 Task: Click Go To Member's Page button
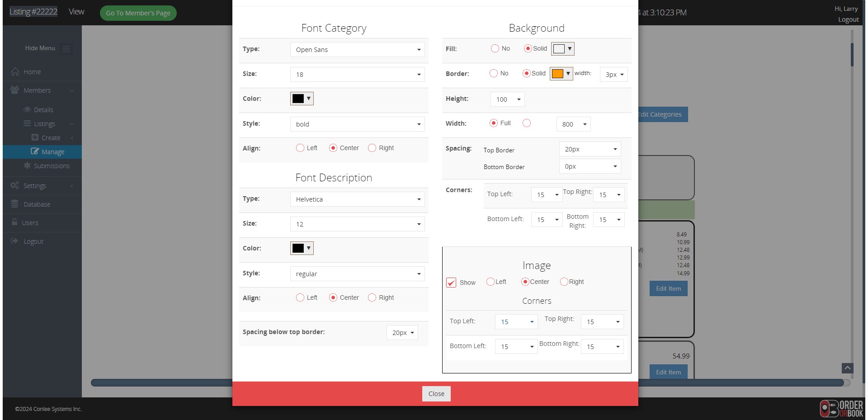pos(138,13)
